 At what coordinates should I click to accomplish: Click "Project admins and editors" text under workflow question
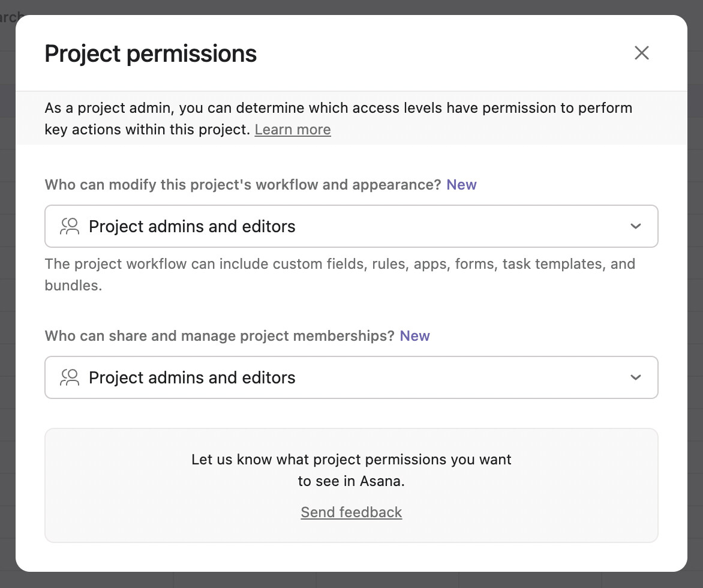coord(192,226)
